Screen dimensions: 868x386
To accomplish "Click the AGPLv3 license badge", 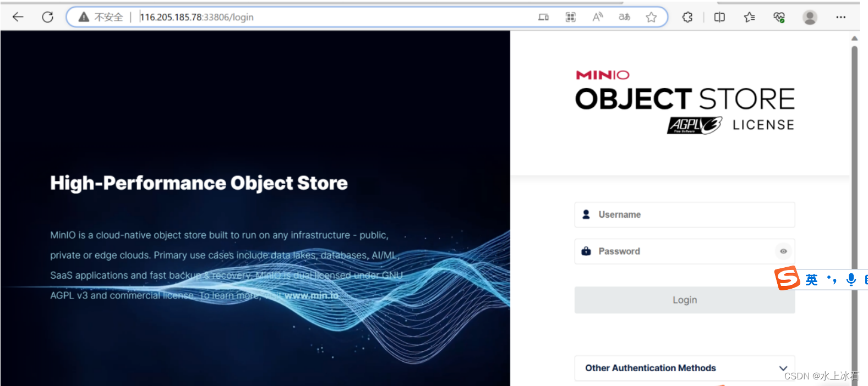I will click(x=695, y=125).
